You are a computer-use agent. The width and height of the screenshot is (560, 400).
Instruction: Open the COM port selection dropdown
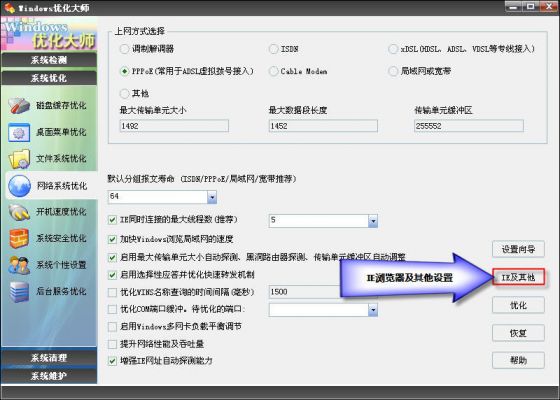click(x=373, y=310)
